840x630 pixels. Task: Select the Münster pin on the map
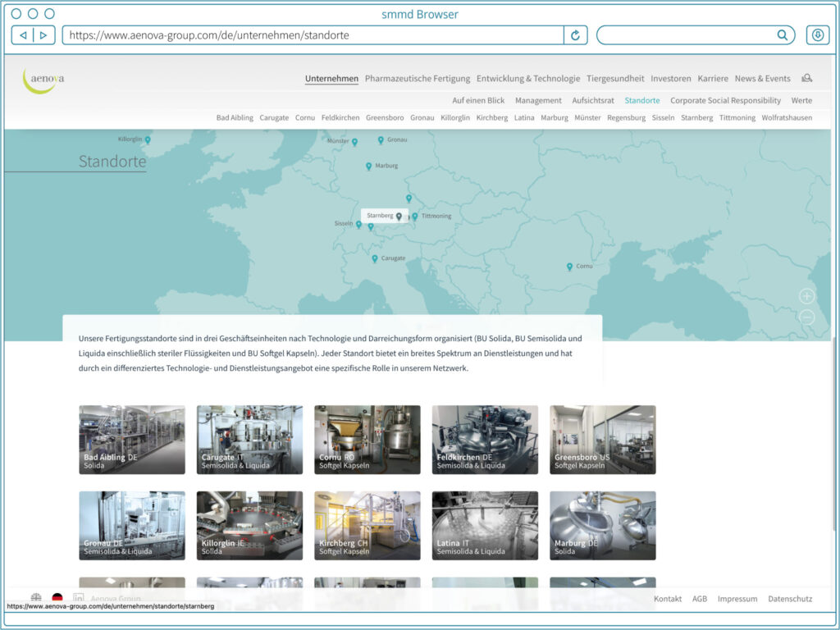[x=354, y=142]
